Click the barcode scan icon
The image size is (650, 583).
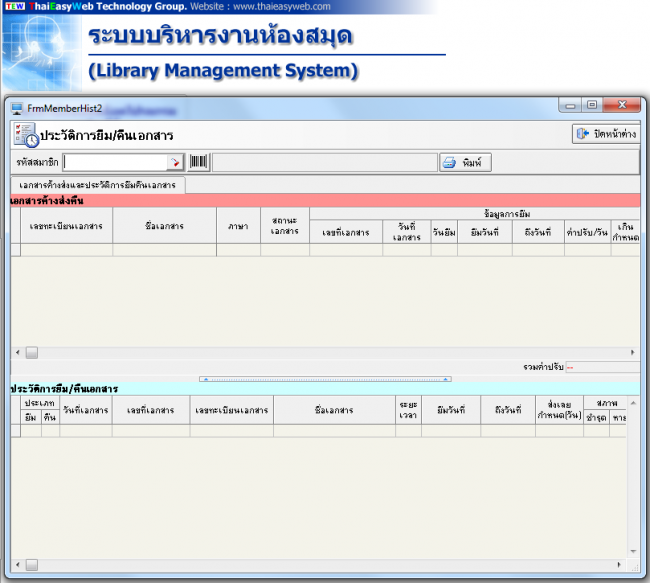click(199, 162)
